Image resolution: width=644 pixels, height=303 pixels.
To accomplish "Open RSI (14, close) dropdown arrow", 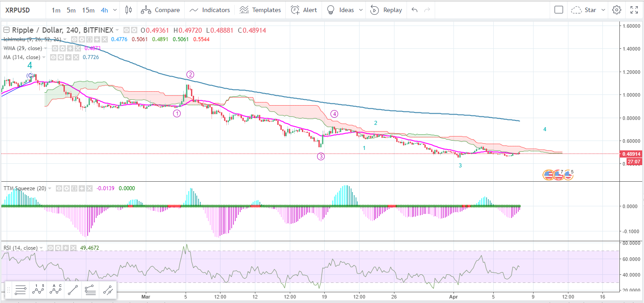I will (41, 248).
